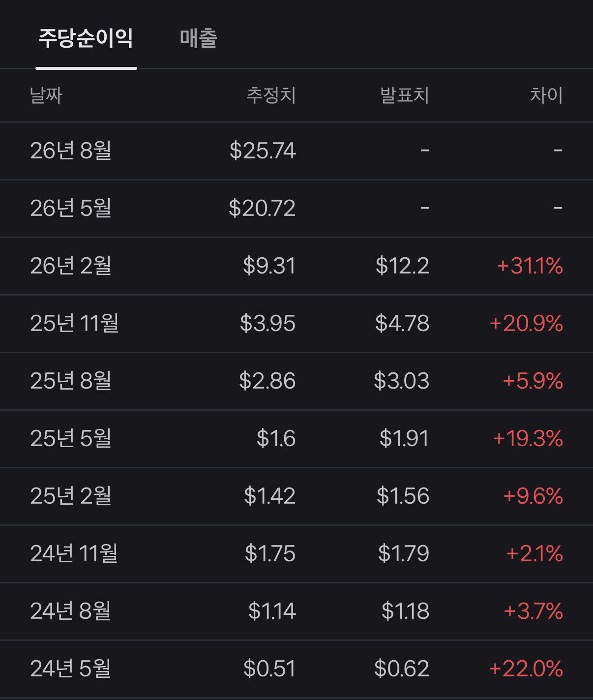Tap the +5.9% difference figure
593x700 pixels.
[533, 381]
